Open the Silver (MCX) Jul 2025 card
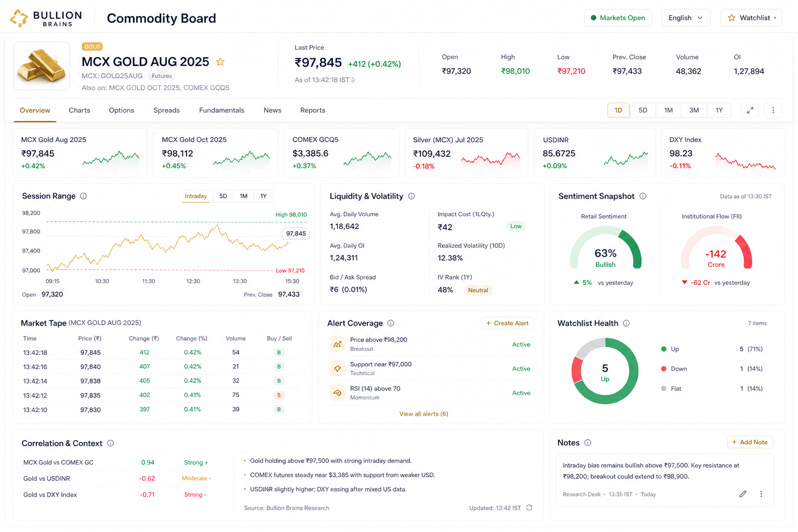The height and width of the screenshot is (532, 798). [x=467, y=153]
